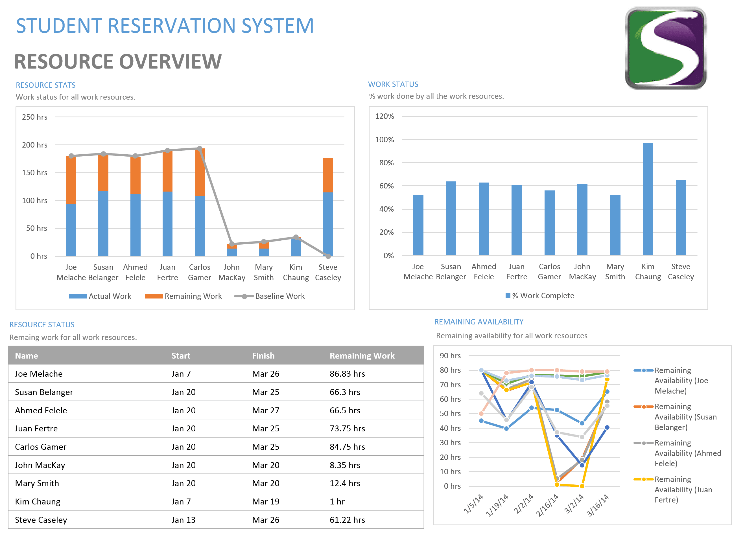This screenshot has width=756, height=540.
Task: Select the Susan Belanger name cell
Action: (x=44, y=392)
